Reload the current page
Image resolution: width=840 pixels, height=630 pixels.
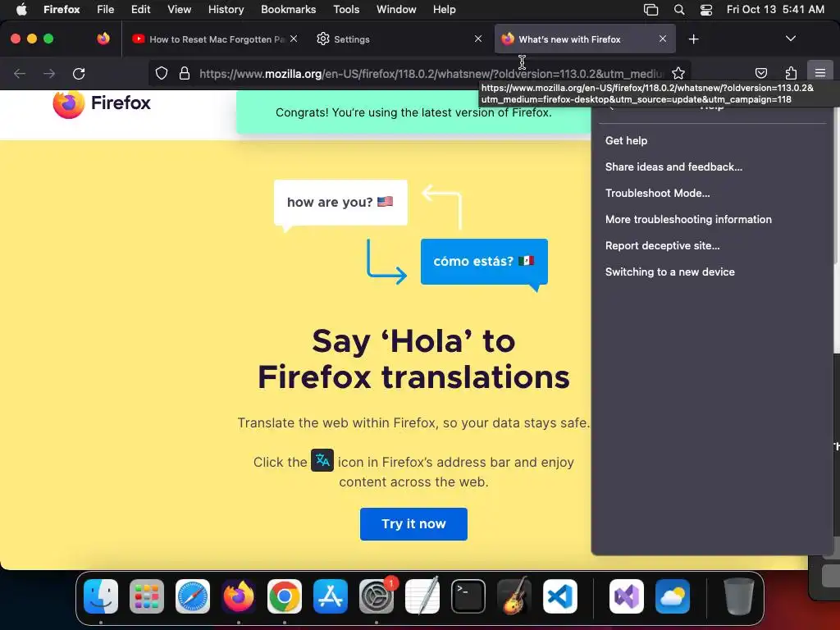pyautogui.click(x=79, y=73)
